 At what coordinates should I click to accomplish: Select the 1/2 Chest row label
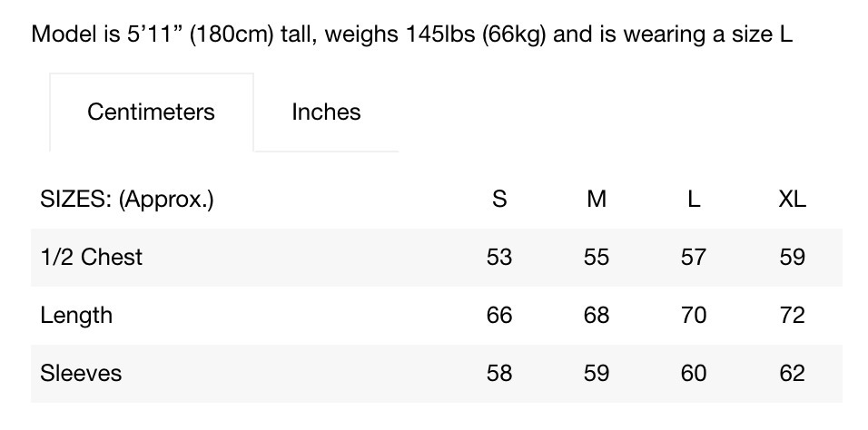click(x=92, y=257)
